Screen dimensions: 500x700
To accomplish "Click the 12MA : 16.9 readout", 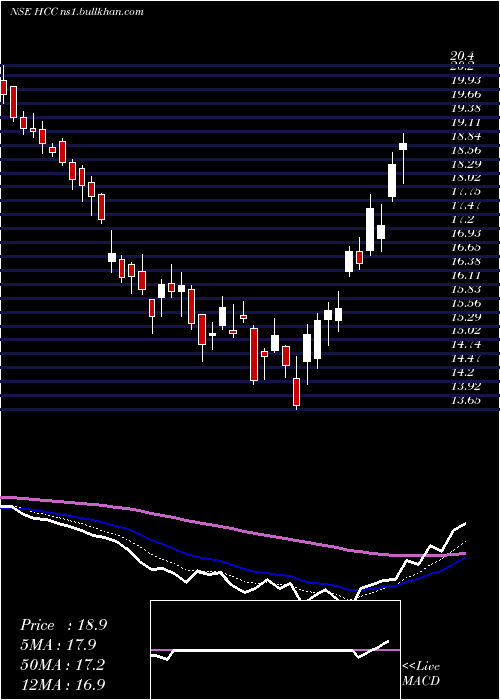I will 62,684.
